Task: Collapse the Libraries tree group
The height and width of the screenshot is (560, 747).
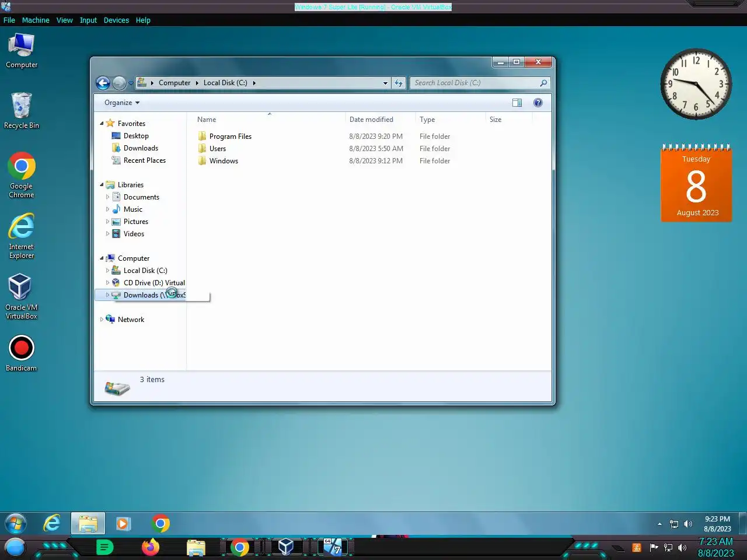Action: (x=102, y=185)
